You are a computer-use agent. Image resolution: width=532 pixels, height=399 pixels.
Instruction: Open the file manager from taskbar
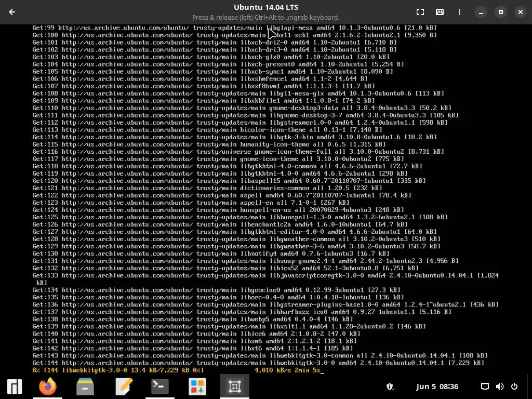(85, 387)
